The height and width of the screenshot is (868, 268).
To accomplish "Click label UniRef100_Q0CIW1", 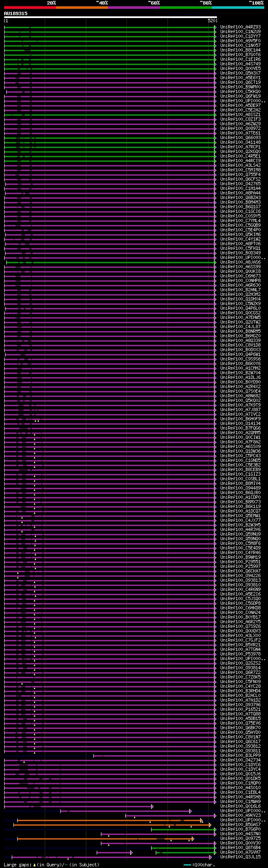I will pyautogui.click(x=240, y=437).
